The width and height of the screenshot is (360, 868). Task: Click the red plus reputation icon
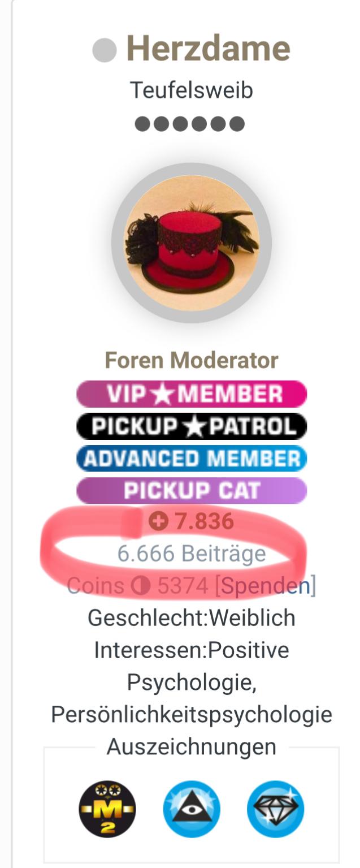(x=159, y=522)
